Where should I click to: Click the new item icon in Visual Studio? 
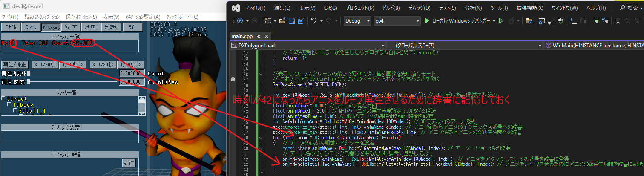click(268, 21)
